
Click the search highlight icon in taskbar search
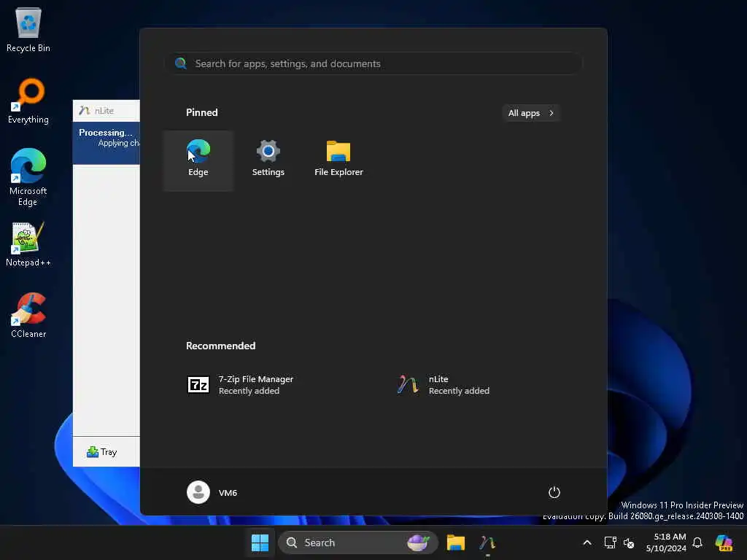click(x=418, y=542)
